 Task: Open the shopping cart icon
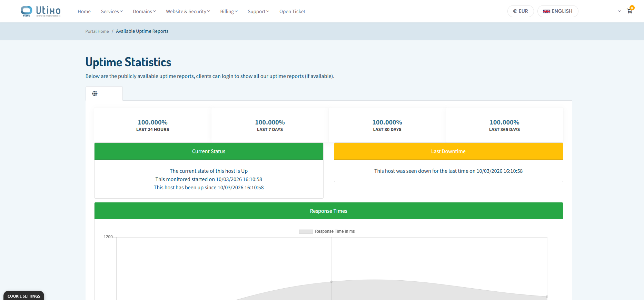point(630,11)
